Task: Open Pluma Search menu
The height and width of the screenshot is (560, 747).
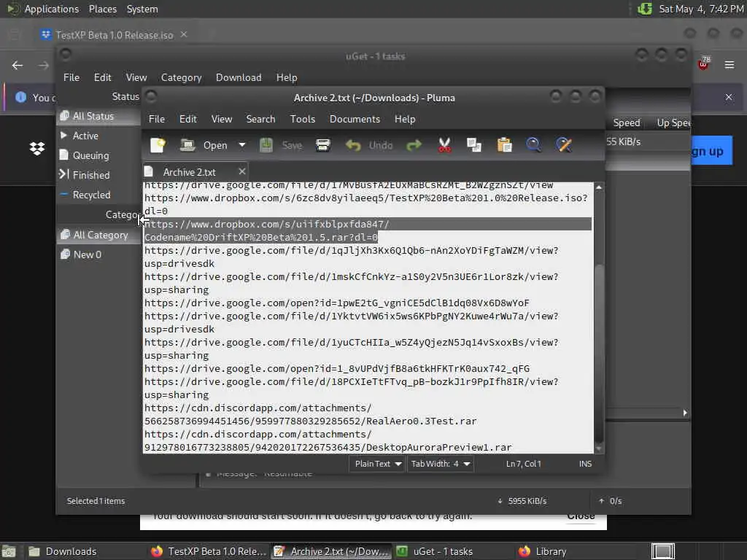Action: coord(260,119)
